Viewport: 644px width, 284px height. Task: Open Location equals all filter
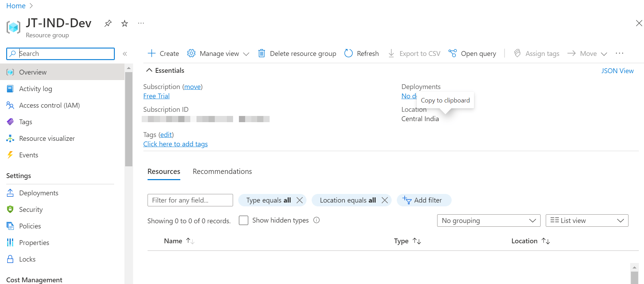(348, 200)
